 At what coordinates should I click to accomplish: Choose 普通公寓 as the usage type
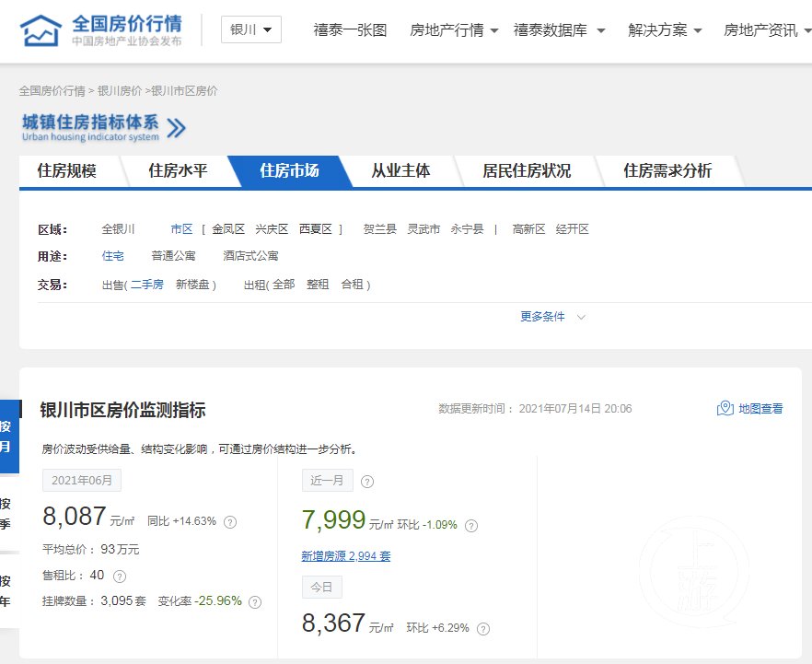point(173,256)
